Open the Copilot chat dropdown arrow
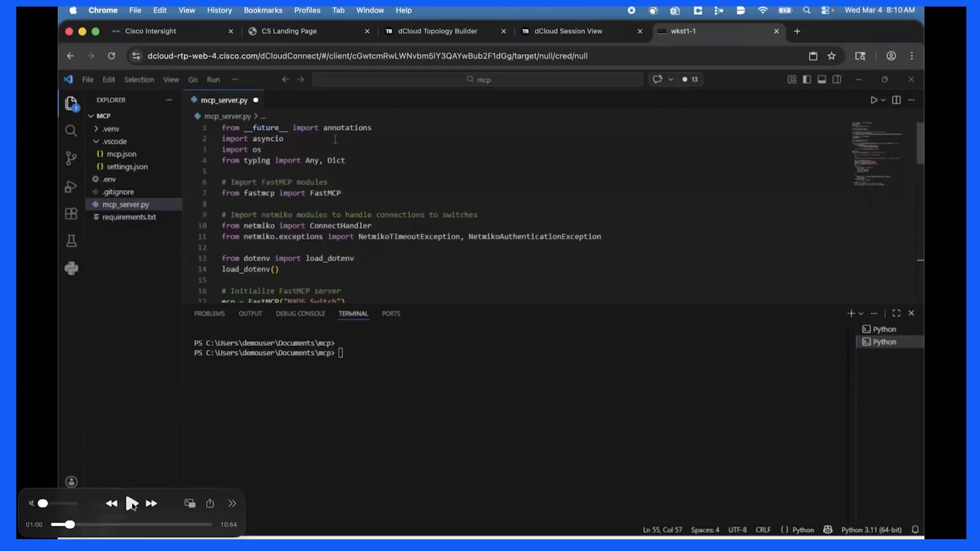This screenshot has width=980, height=551. click(671, 80)
